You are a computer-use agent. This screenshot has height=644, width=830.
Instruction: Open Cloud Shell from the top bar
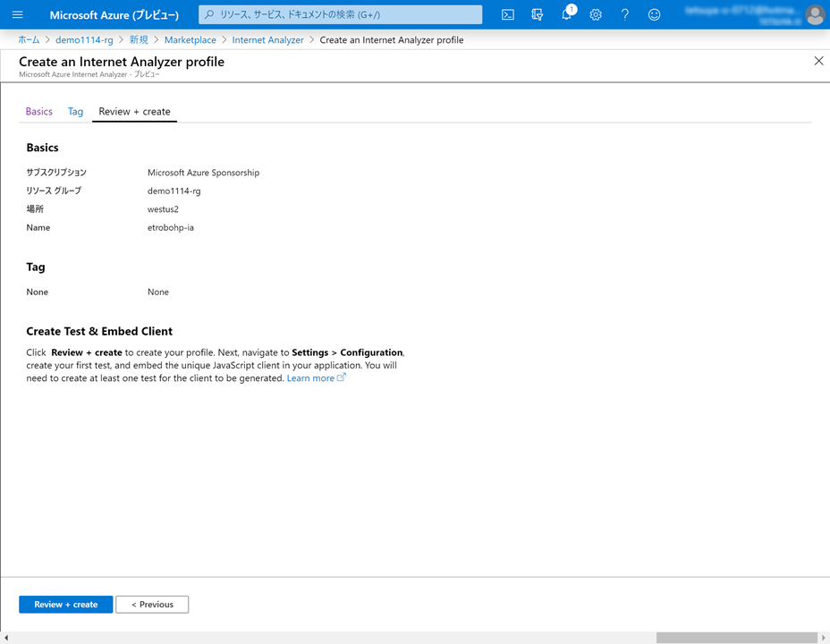(508, 15)
